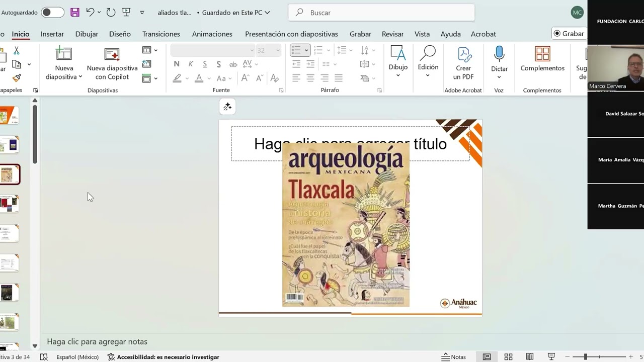Screen dimensions: 644x362
Task: Open the Transiciones tab
Action: tap(161, 34)
